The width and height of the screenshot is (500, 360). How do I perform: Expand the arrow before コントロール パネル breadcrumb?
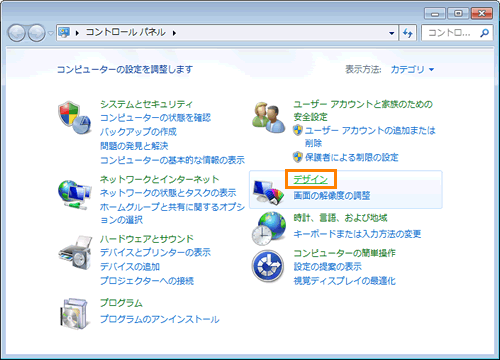pos(77,33)
